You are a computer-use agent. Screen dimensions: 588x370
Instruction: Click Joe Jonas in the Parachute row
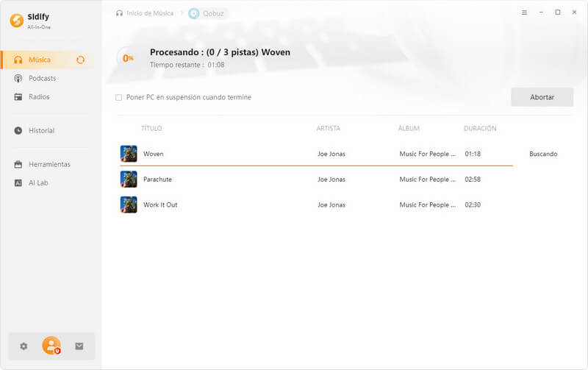pos(331,179)
